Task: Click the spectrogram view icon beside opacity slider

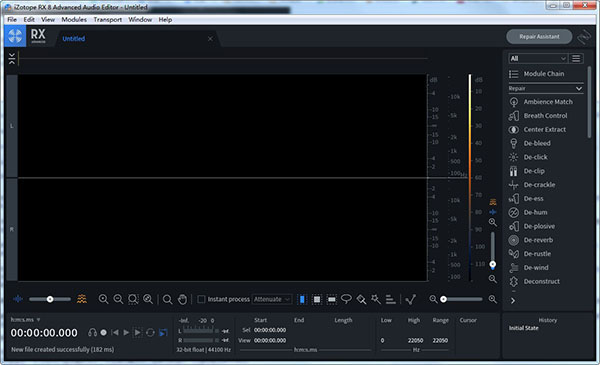Action: coord(82,299)
